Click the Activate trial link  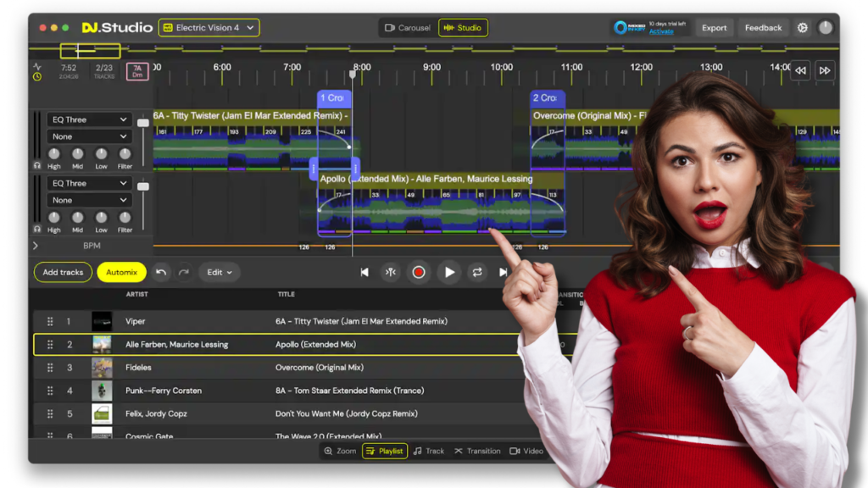click(661, 31)
